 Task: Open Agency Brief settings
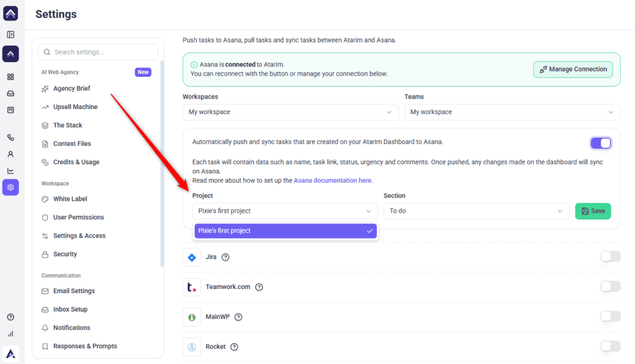point(72,89)
